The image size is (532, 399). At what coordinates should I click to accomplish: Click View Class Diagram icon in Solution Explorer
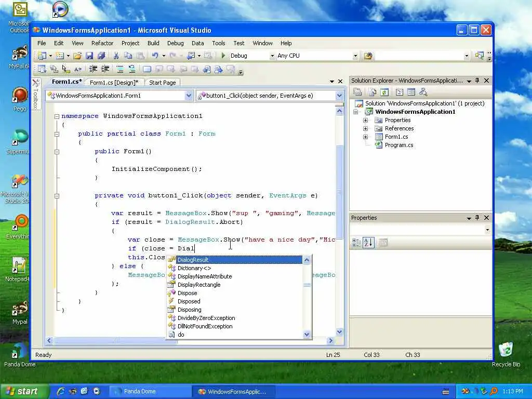pos(423,92)
